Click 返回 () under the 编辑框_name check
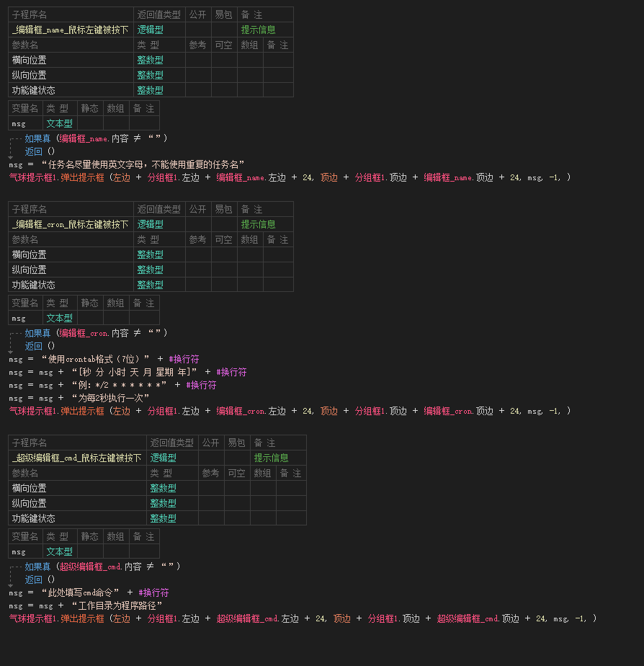 tap(40, 151)
